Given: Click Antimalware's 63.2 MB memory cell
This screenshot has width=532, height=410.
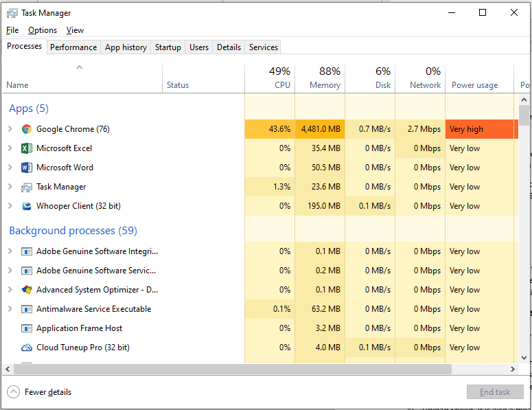Looking at the screenshot, I should [x=320, y=309].
